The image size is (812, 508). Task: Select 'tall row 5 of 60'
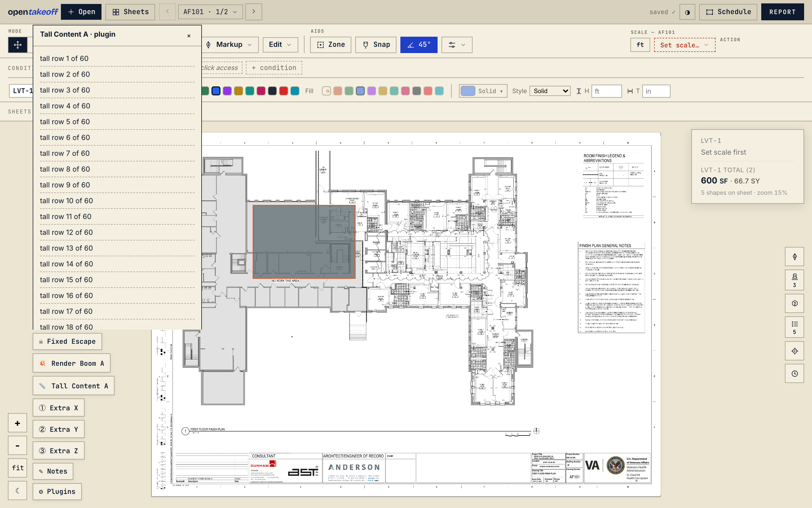coord(117,122)
